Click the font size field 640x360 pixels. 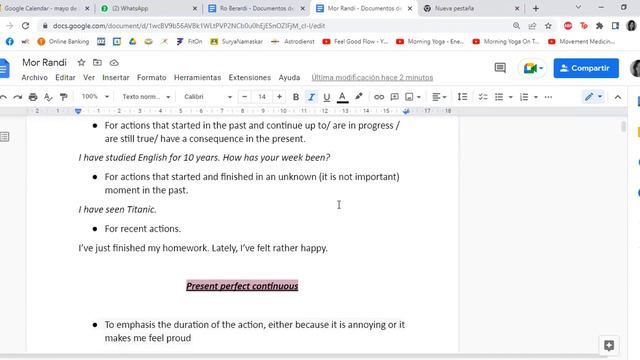click(262, 97)
